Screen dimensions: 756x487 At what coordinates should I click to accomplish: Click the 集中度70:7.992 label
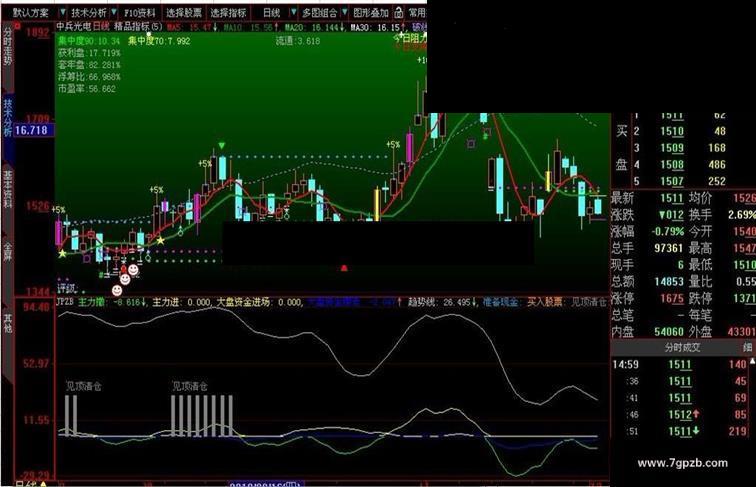tap(159, 41)
